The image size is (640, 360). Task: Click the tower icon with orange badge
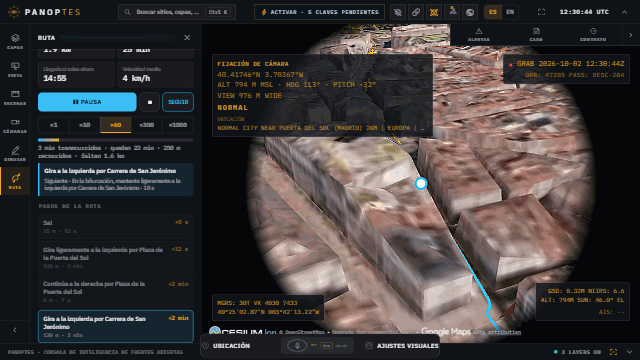(x=452, y=12)
